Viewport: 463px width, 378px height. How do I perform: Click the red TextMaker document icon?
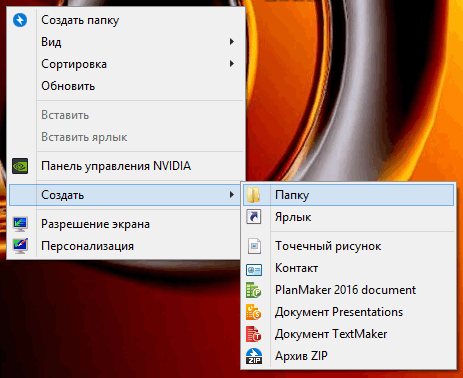[x=254, y=334]
